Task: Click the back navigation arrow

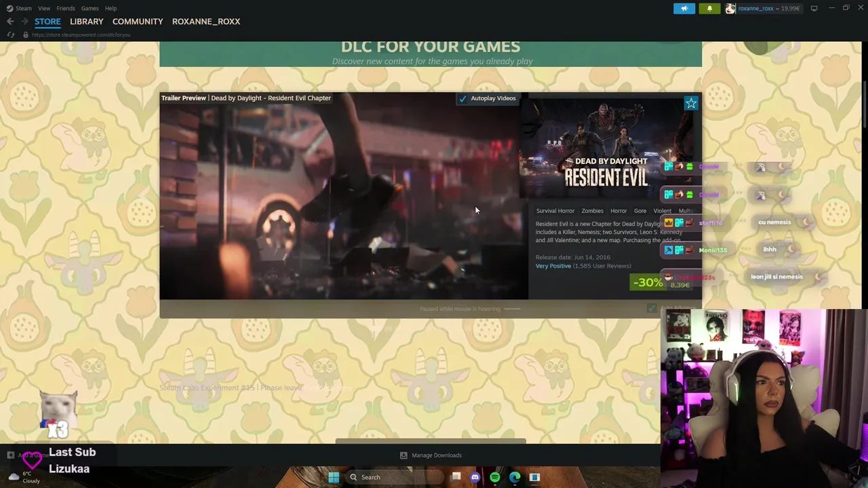Action: (10, 22)
